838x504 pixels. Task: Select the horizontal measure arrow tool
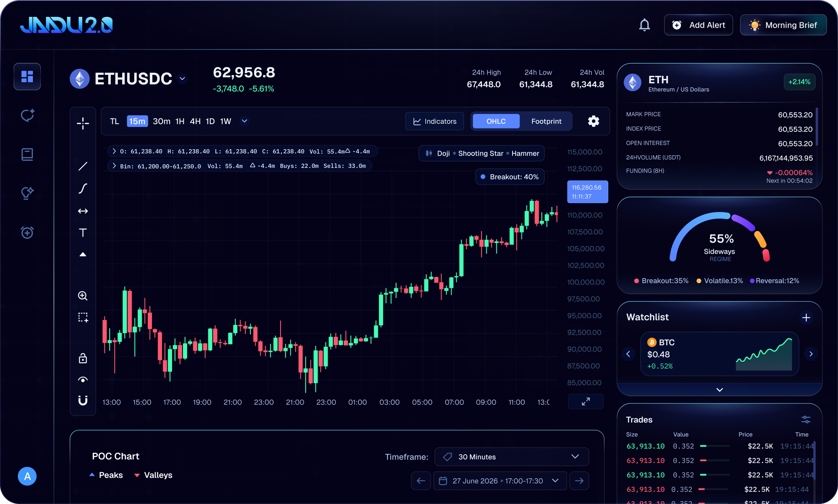coord(83,211)
